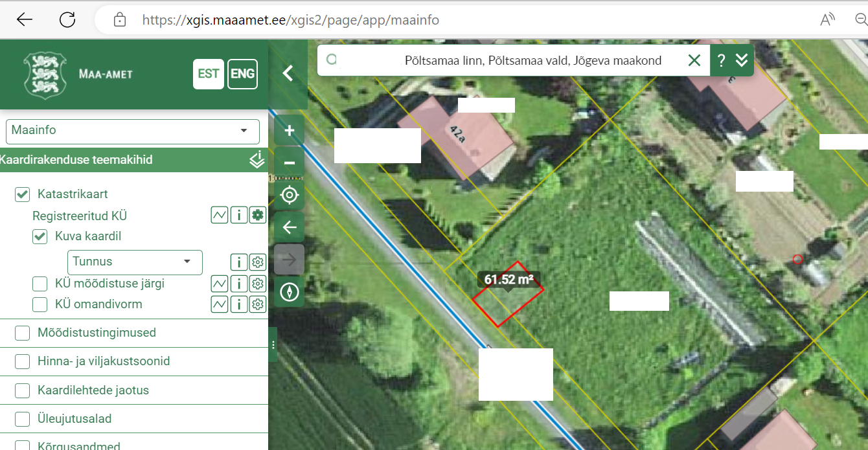Switch language to ENG
Screen dimensions: 868x450
242,74
